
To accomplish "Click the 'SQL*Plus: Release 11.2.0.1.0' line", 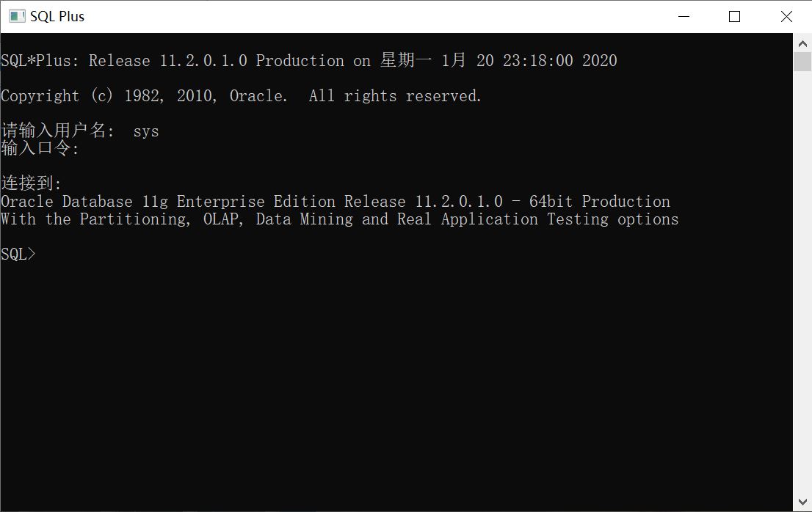I will tap(308, 60).
